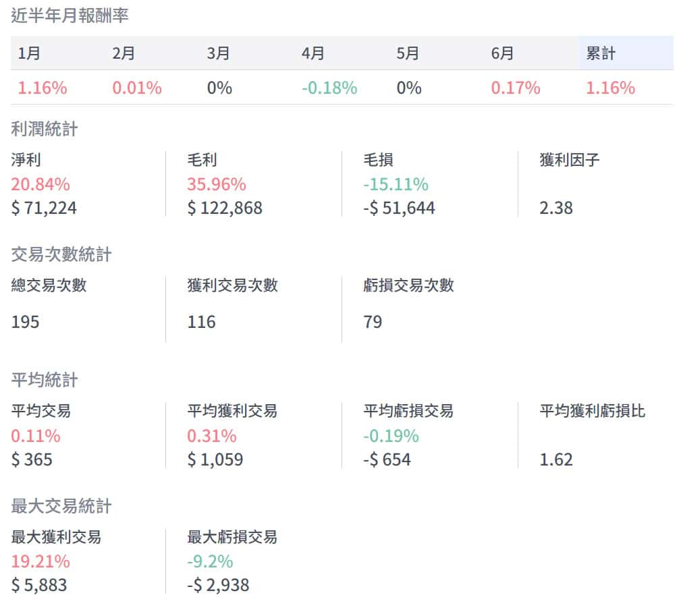Click the 獲利因子 value 2.38
Screen dimensions: 677x616
(x=556, y=208)
